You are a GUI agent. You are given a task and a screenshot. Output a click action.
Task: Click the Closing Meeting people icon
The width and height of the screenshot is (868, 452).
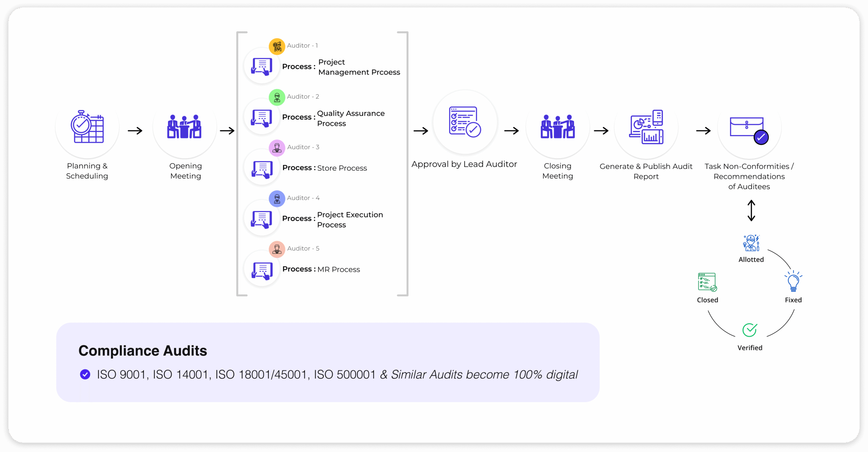[558, 127]
